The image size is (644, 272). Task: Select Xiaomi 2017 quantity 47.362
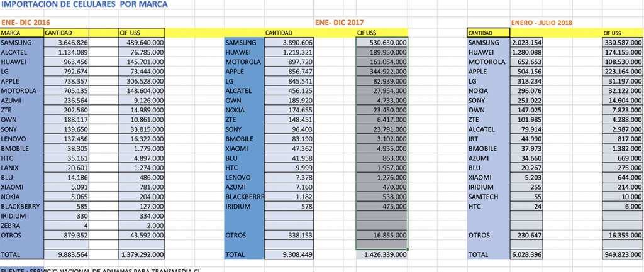pyautogui.click(x=289, y=148)
